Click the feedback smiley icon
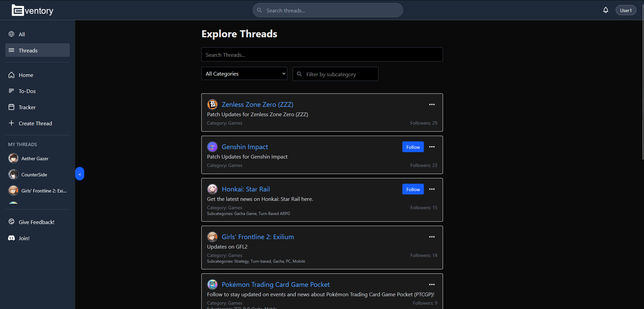 [11, 222]
